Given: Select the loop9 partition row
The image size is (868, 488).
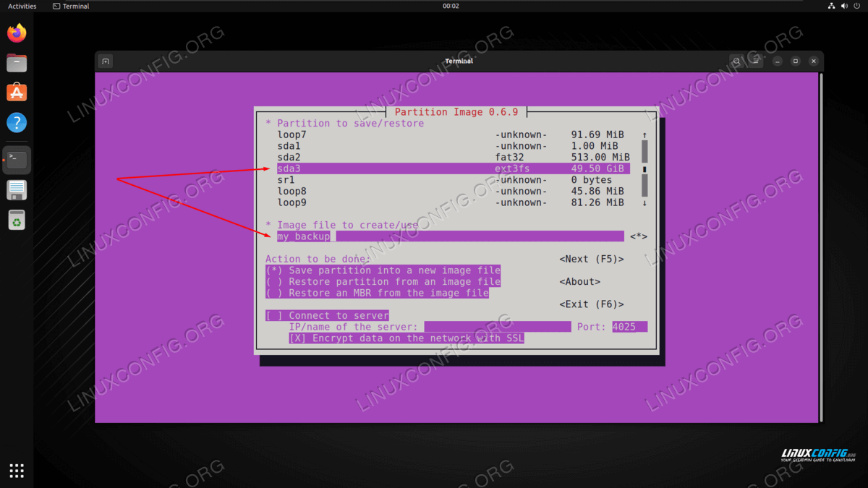Looking at the screenshot, I should click(454, 202).
